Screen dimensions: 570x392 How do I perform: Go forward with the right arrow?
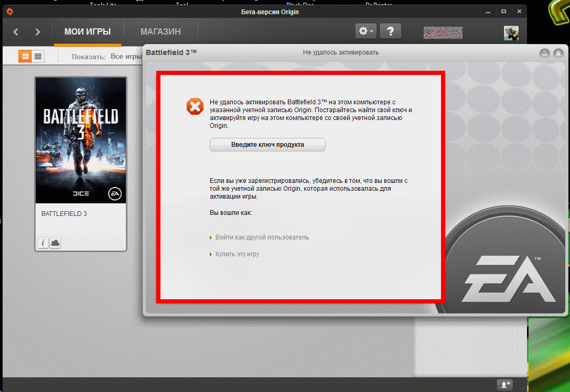pyautogui.click(x=37, y=32)
